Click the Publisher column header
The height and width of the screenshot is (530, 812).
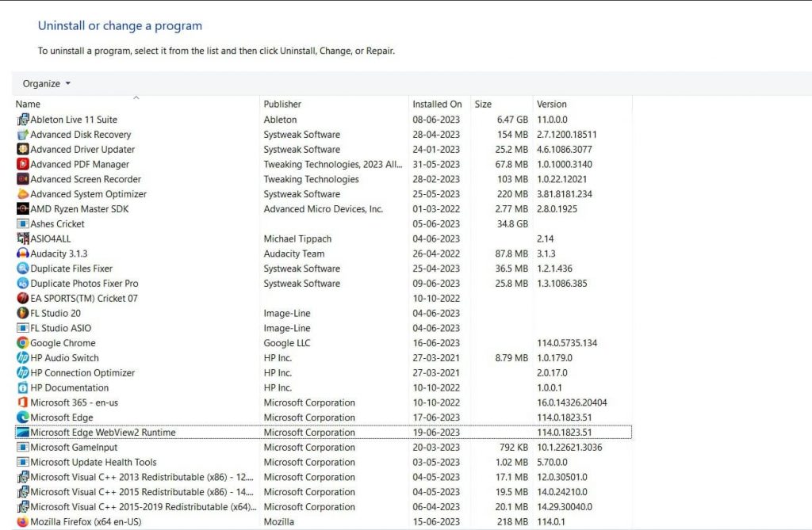(x=282, y=105)
